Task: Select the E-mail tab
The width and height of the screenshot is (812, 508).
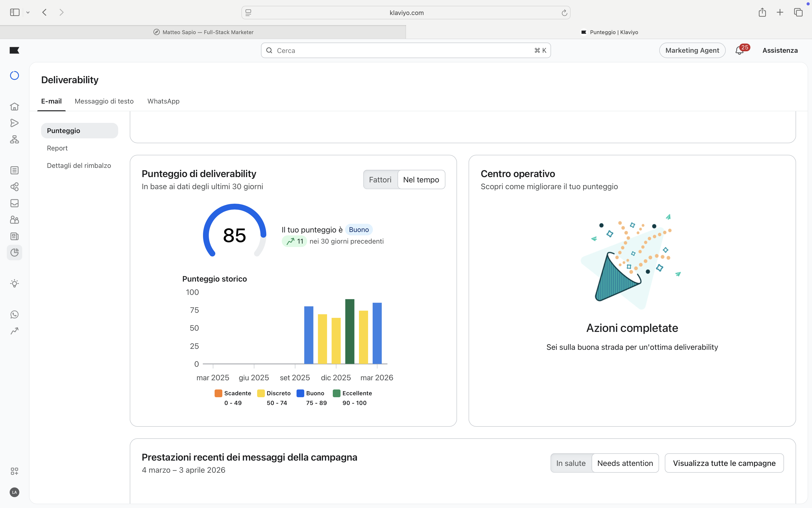Action: 51,101
